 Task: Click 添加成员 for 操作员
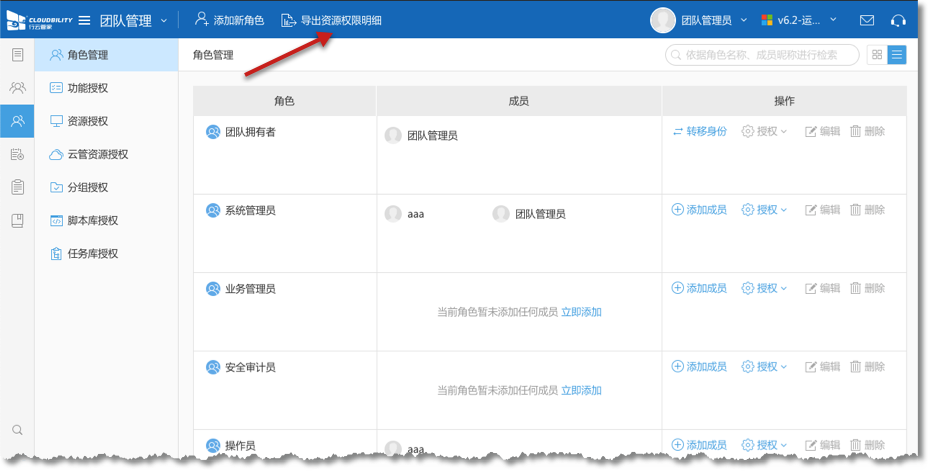[700, 444]
